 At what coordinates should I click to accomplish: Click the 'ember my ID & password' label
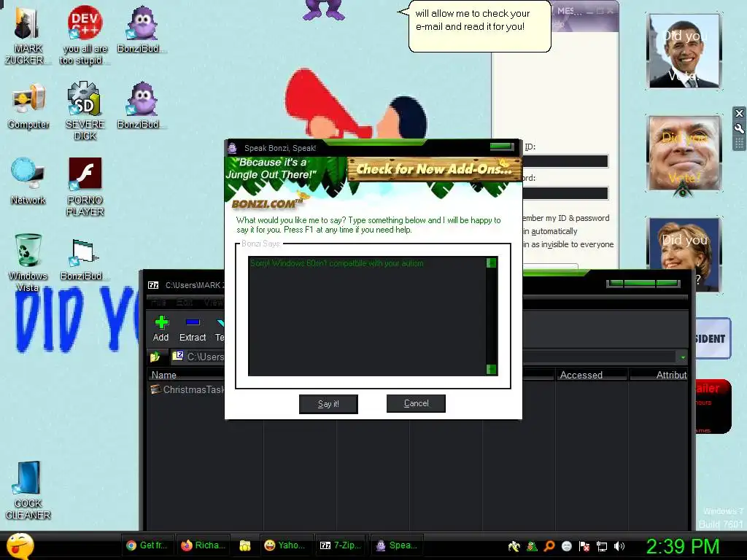tap(566, 218)
